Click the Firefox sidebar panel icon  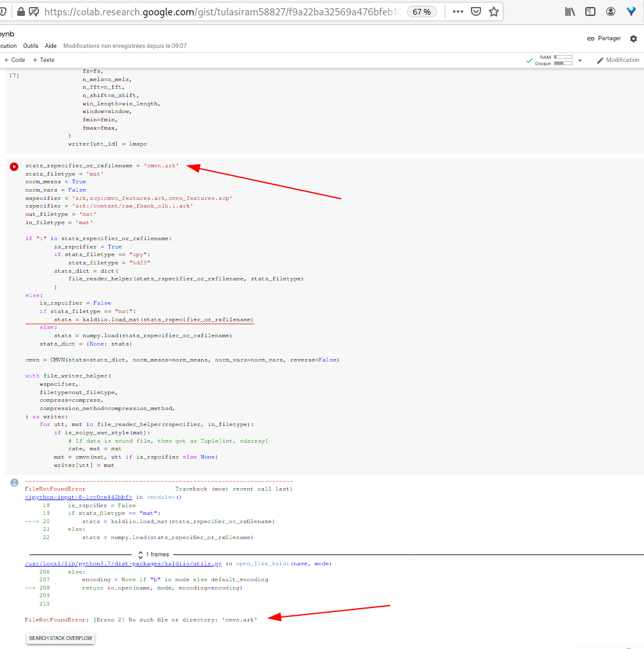point(590,11)
